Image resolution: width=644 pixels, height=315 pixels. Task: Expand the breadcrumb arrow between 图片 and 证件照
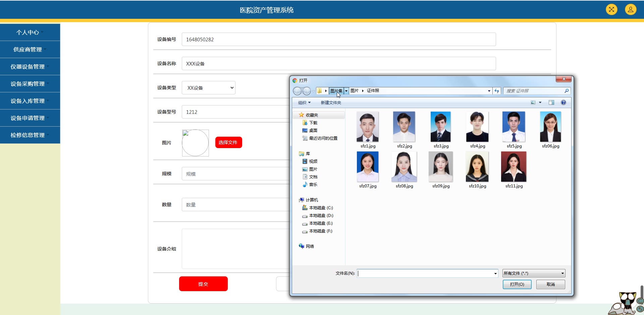pos(363,91)
